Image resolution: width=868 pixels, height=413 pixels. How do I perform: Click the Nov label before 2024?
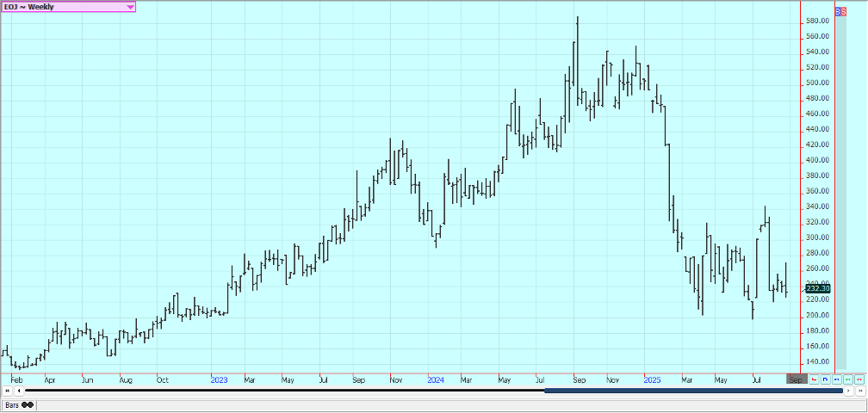(396, 380)
